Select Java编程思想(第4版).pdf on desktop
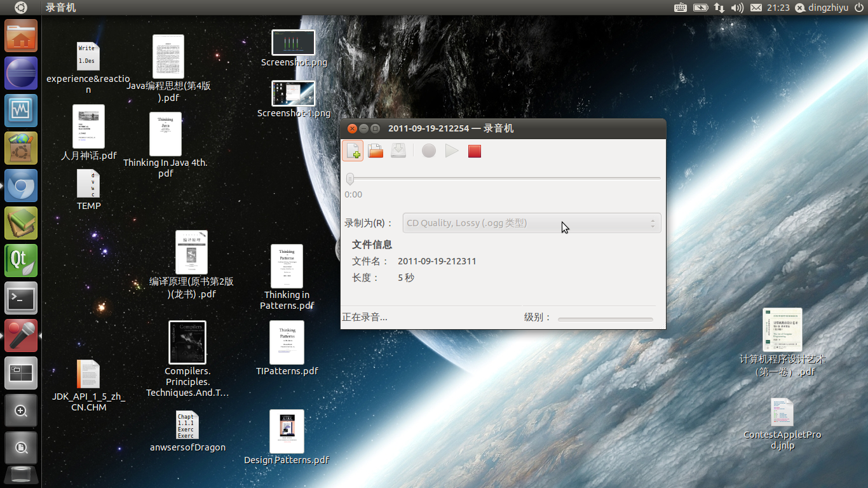868x488 pixels. [x=168, y=69]
